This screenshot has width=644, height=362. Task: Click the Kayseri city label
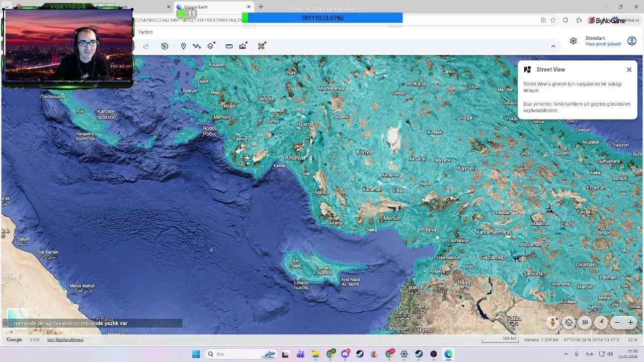click(x=466, y=168)
